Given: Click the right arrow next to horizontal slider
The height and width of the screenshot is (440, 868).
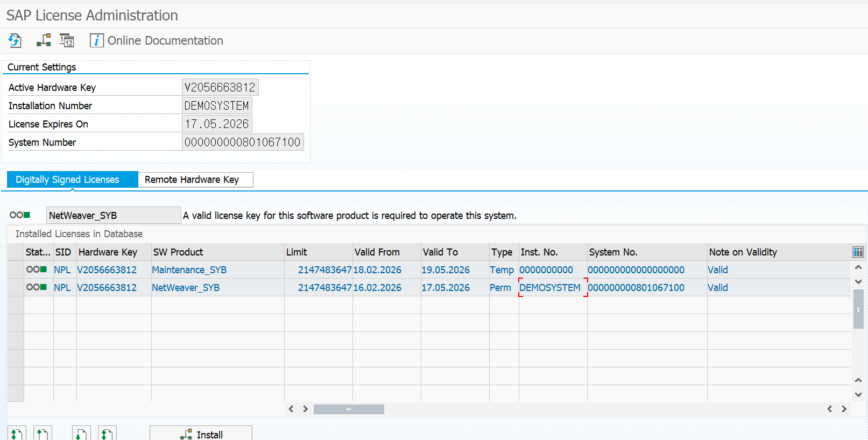Looking at the screenshot, I should [x=305, y=409].
